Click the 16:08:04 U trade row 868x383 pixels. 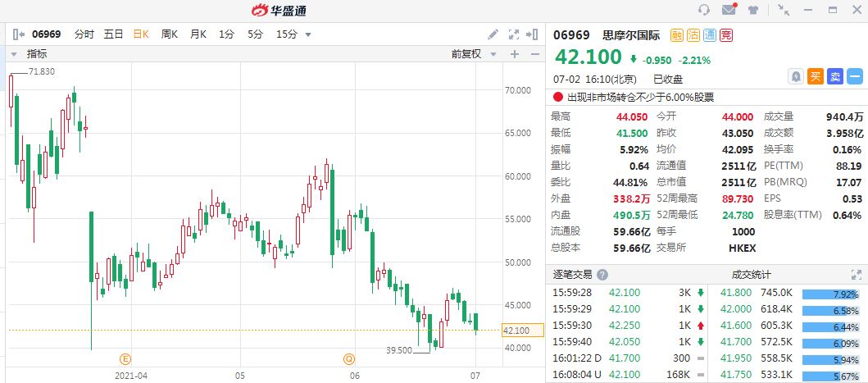[629, 376]
